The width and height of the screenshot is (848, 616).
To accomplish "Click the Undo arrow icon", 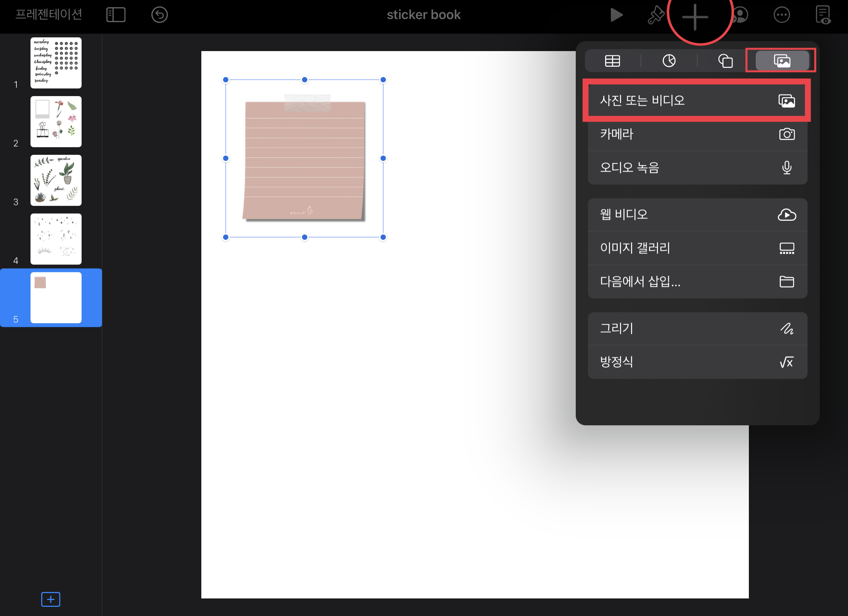I will (159, 15).
